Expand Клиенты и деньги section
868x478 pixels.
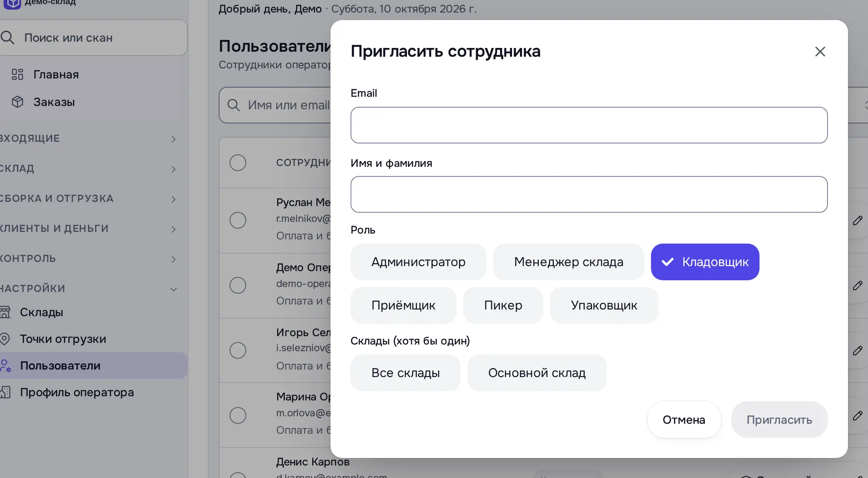click(88, 229)
